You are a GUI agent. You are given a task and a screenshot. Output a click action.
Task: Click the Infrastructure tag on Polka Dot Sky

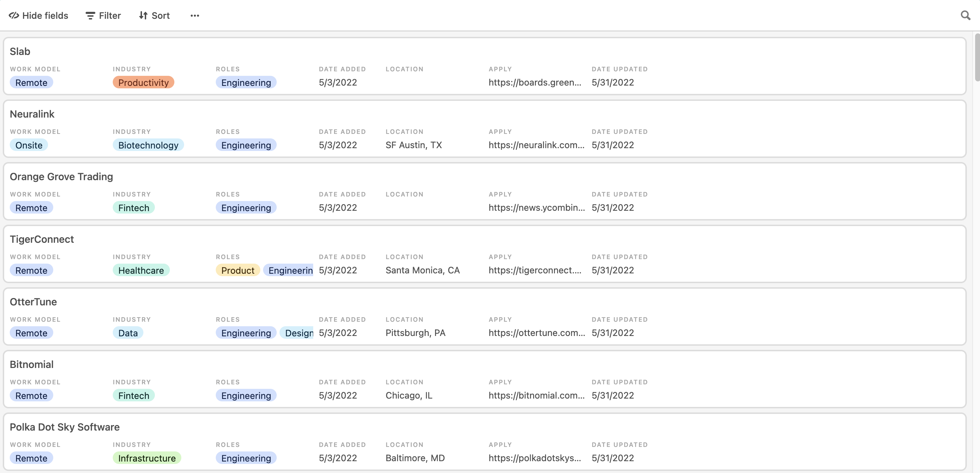pos(147,458)
